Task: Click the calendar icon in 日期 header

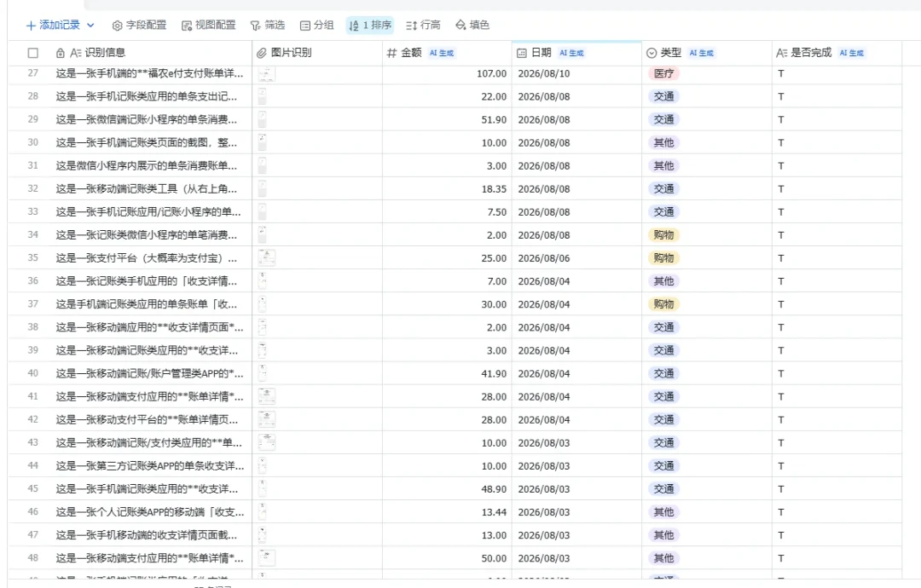Action: (522, 53)
